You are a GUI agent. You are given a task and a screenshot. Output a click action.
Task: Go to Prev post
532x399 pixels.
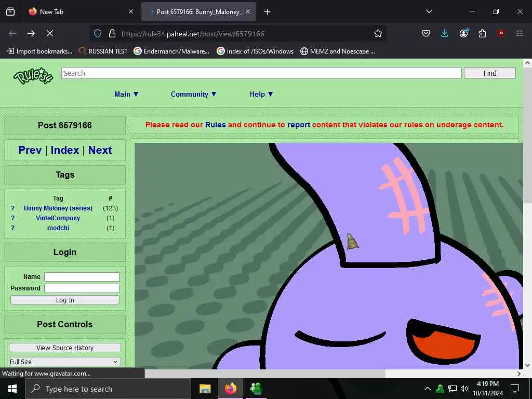pyautogui.click(x=30, y=150)
